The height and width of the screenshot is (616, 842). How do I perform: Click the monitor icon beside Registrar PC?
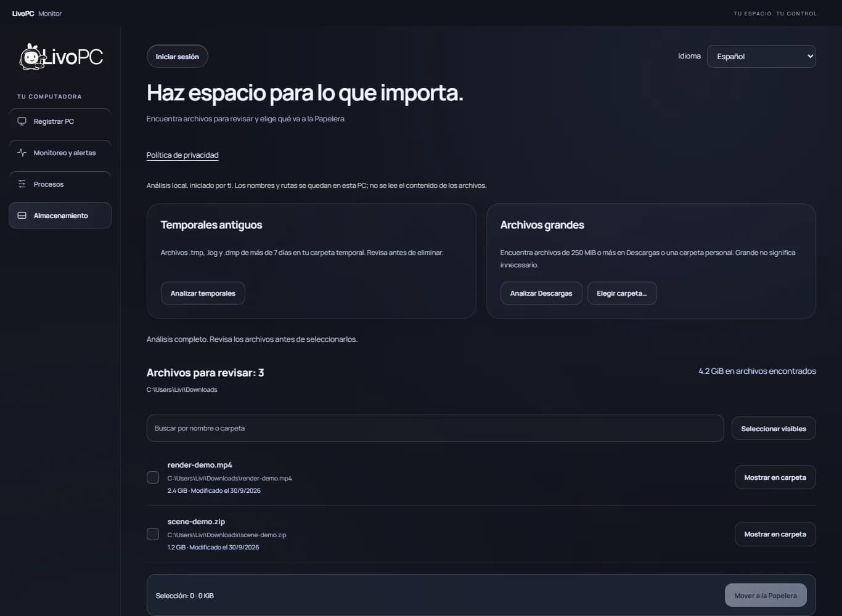[x=22, y=121]
